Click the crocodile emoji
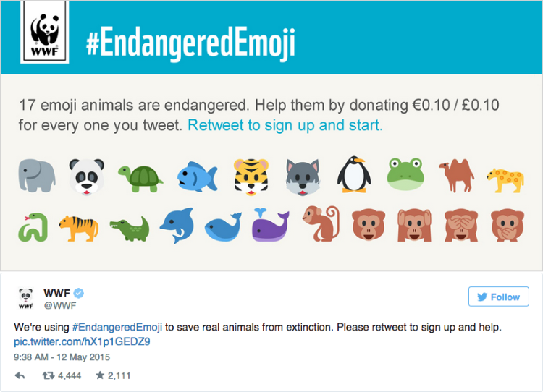 tap(130, 229)
